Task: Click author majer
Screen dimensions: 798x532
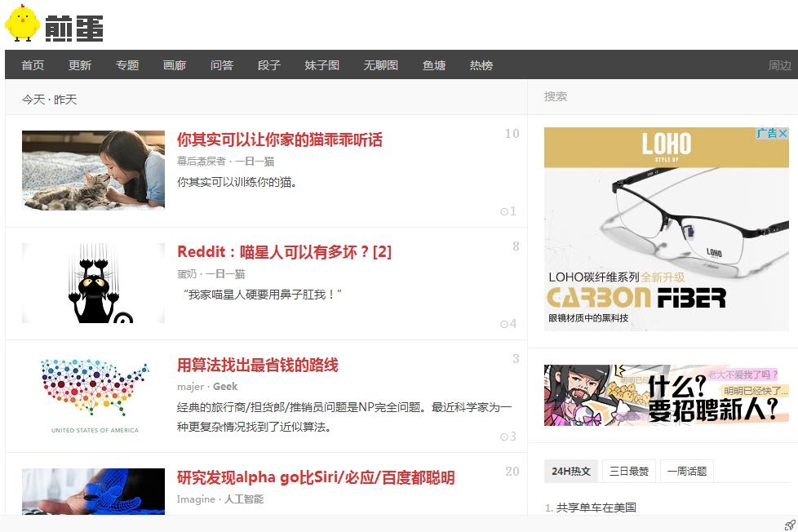Action: pos(190,387)
